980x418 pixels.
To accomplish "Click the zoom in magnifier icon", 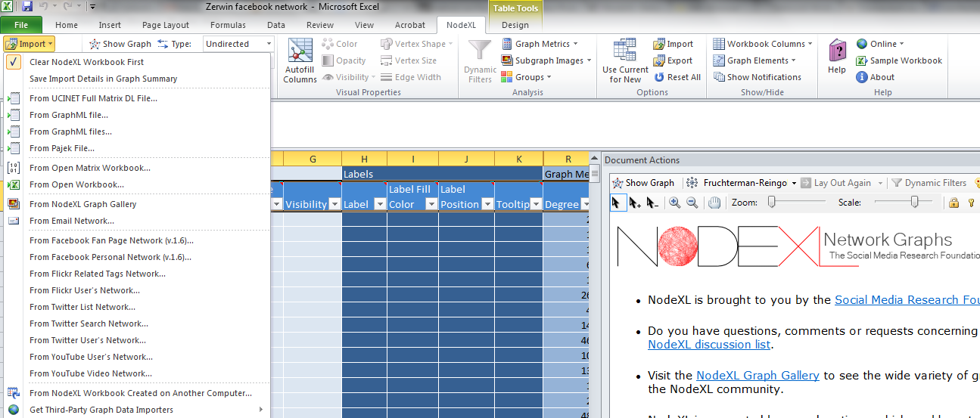I will pos(674,203).
